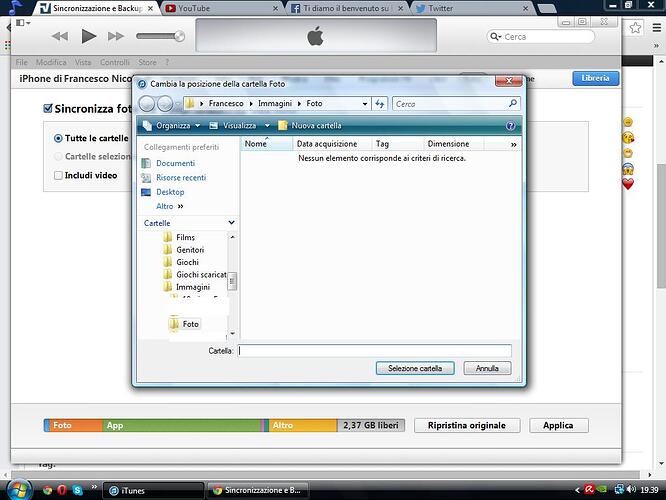Image resolution: width=666 pixels, height=500 pixels.
Task: Toggle the Sincronizza foto checkbox
Action: (x=48, y=109)
